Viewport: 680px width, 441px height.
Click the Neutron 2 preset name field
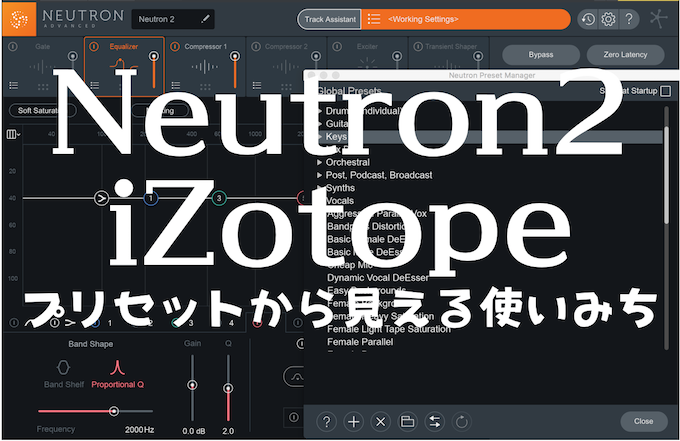tap(173, 19)
